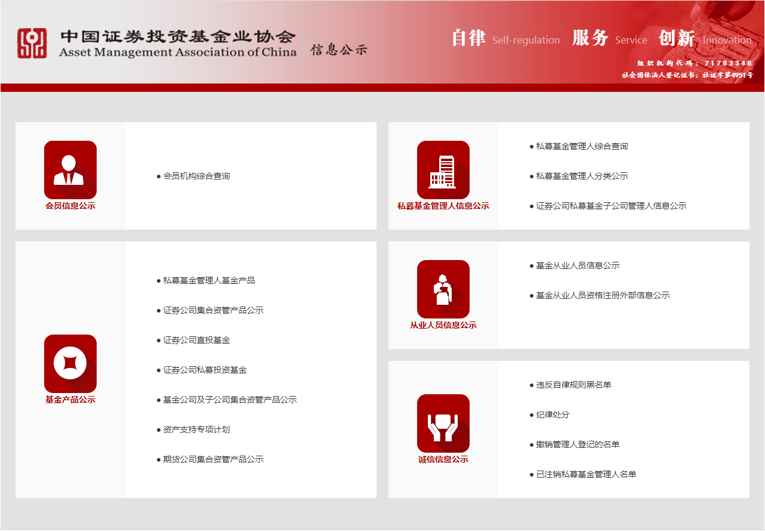The image size is (765, 532).
Task: Go to 私募基金管理人分类公示
Action: [x=582, y=176]
